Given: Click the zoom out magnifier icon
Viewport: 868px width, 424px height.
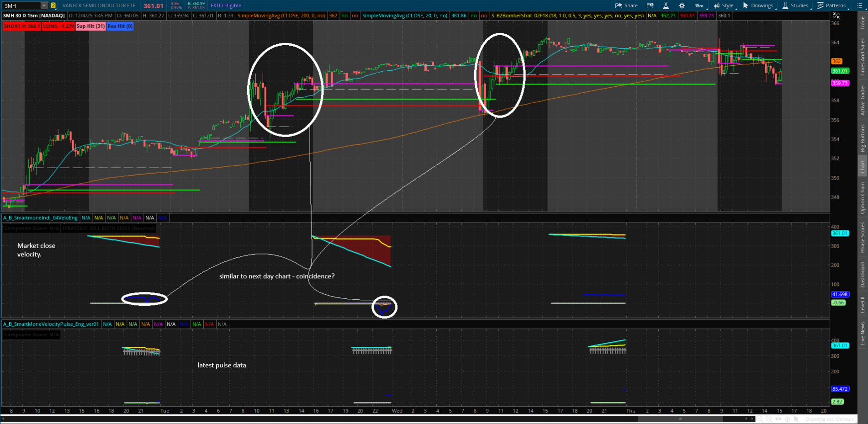Looking at the screenshot, I should [760, 419].
